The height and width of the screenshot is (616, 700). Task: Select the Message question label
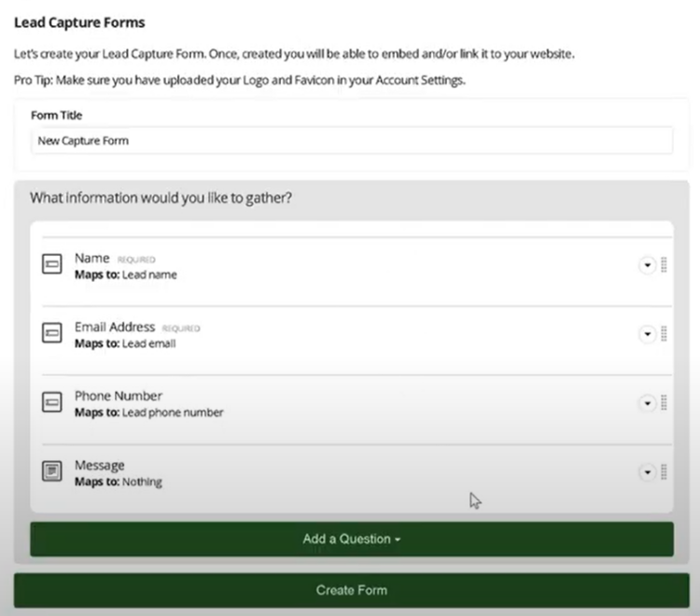(x=100, y=466)
